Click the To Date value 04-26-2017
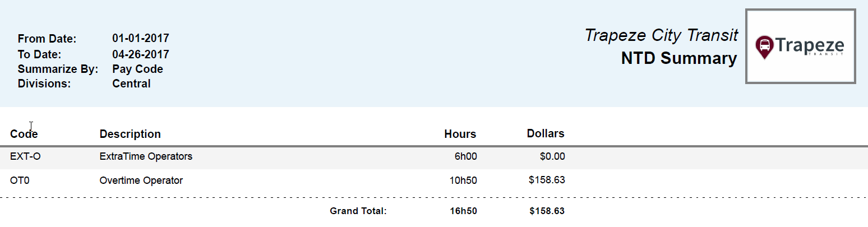The image size is (868, 227). [140, 54]
